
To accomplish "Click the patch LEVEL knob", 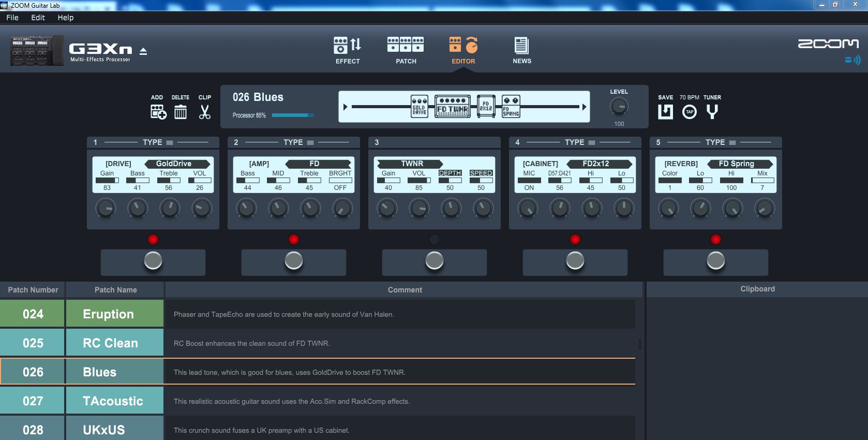I will pyautogui.click(x=619, y=107).
